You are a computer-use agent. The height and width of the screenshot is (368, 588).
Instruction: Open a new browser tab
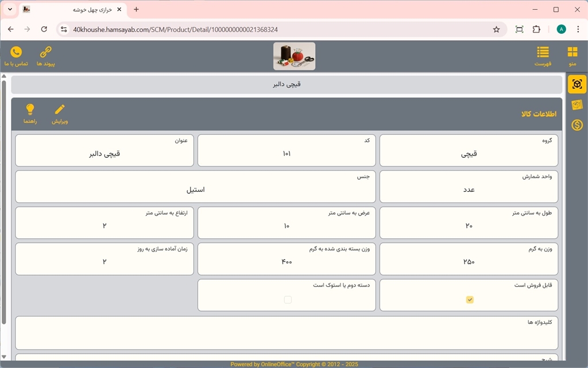point(136,10)
